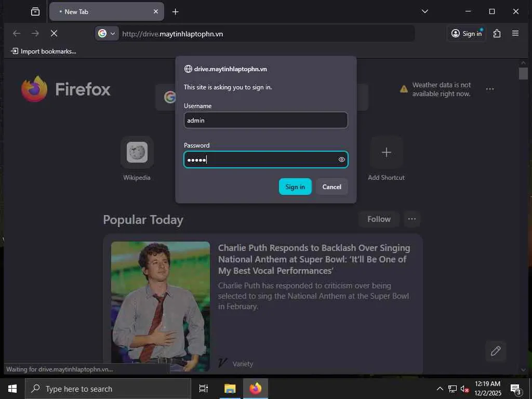Open the Windows Start menu
Viewport: 532px width, 399px height.
12,389
